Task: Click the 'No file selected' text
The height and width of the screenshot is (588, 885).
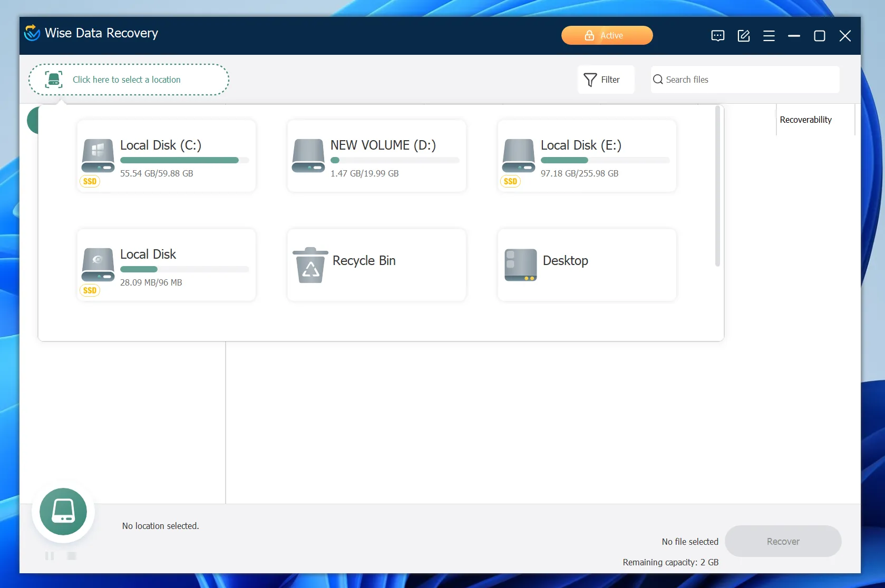Action: [690, 542]
